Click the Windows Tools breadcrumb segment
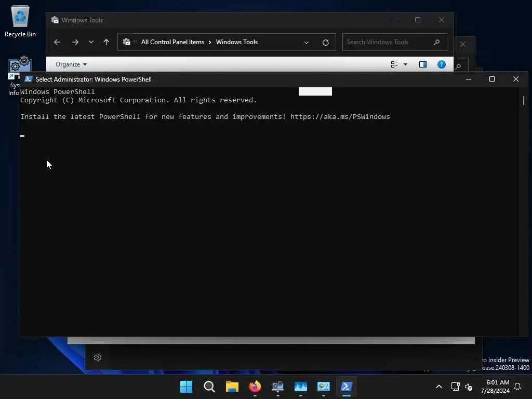 237,42
